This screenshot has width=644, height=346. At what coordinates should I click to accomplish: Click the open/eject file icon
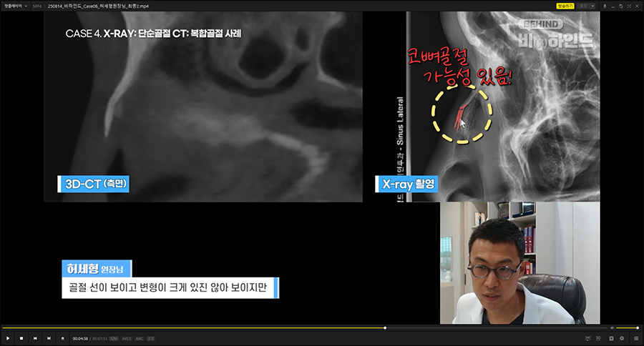[62, 338]
